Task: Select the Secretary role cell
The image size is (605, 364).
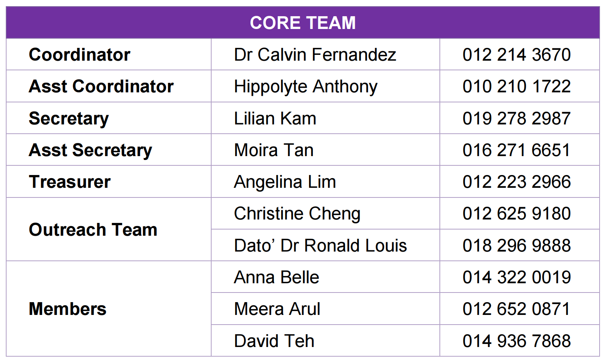Action: (x=69, y=118)
